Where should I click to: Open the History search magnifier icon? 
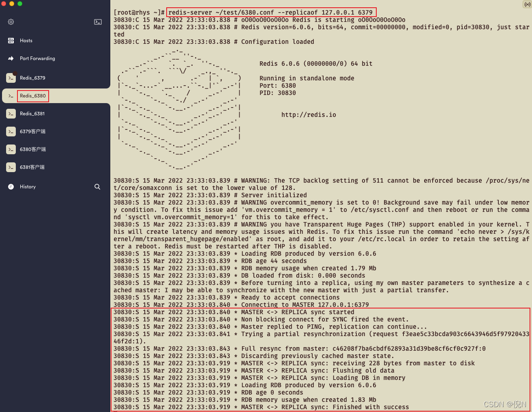(x=97, y=187)
